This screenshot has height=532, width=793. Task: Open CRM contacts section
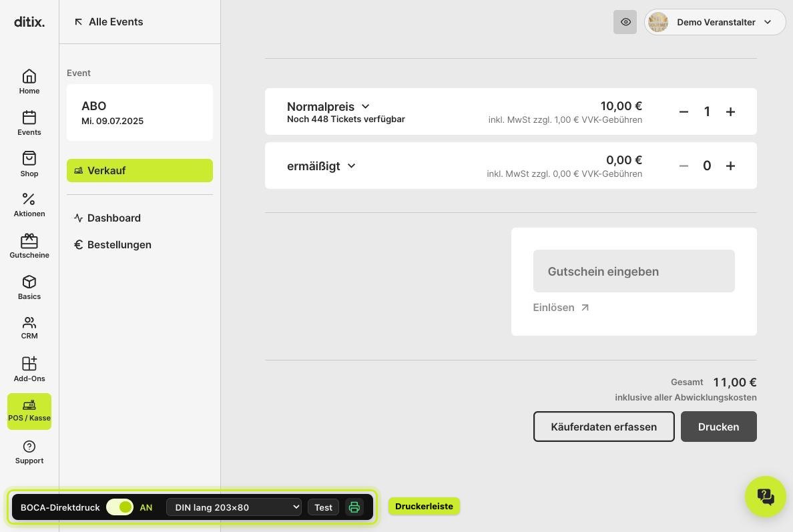[29, 328]
